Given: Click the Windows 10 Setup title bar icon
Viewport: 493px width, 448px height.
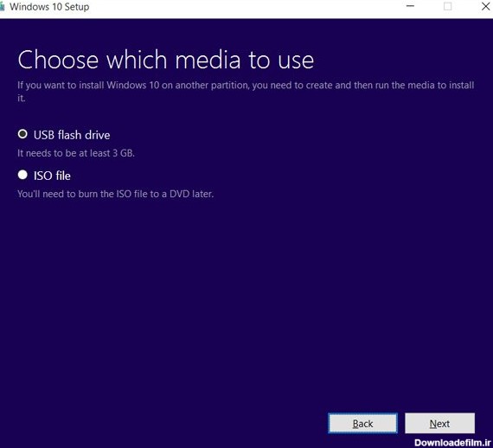Looking at the screenshot, I should 2,7.
